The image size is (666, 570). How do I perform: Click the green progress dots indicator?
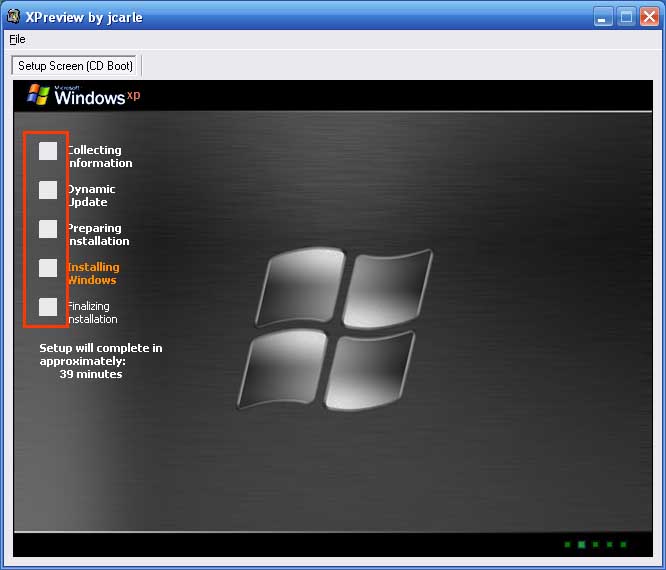(595, 545)
